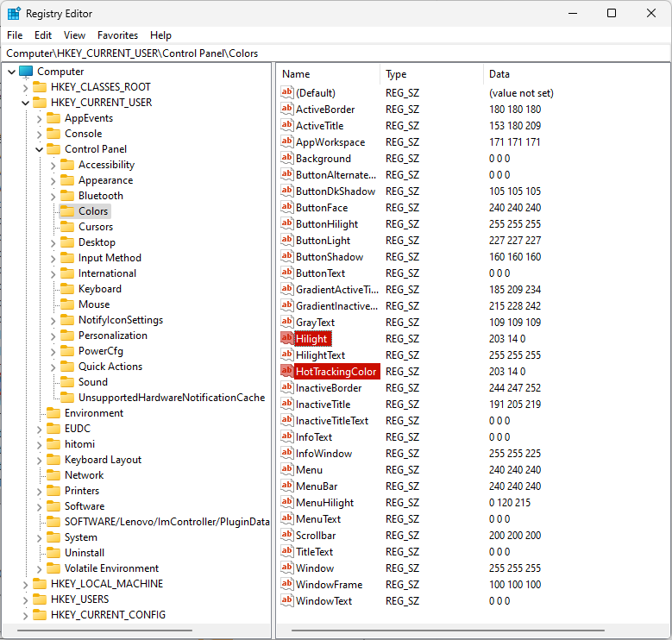
Task: Expand the HKEY_CLASSES_ROOT node
Action: (25, 88)
